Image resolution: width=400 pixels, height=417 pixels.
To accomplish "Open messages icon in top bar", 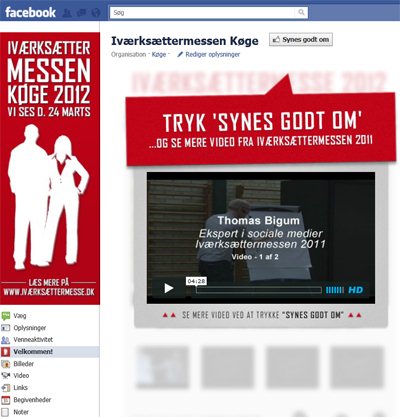I will pyautogui.click(x=81, y=13).
